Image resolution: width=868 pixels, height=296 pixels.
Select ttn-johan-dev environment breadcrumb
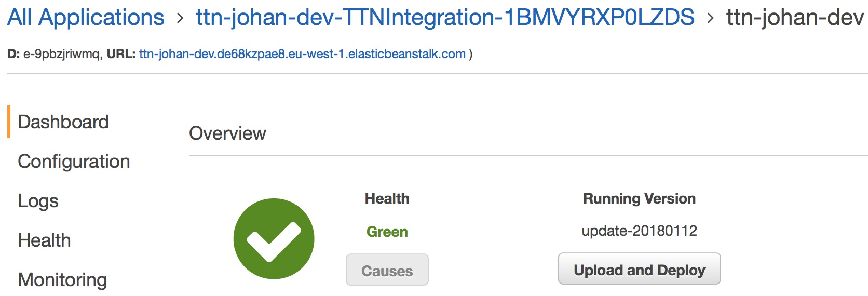tap(795, 17)
